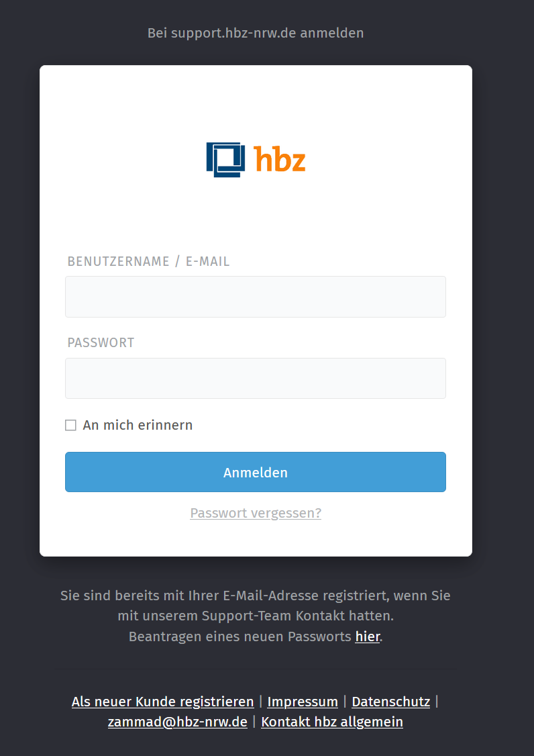This screenshot has width=534, height=756.
Task: Tick the An mich erinnern checkbox
Action: pyautogui.click(x=71, y=425)
